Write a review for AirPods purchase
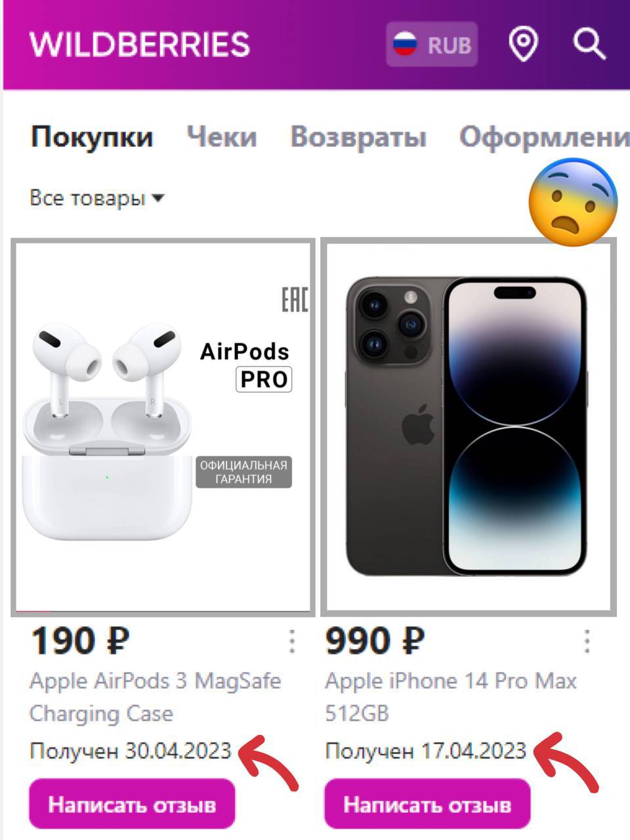Screen dimensions: 630x840 click(x=132, y=804)
